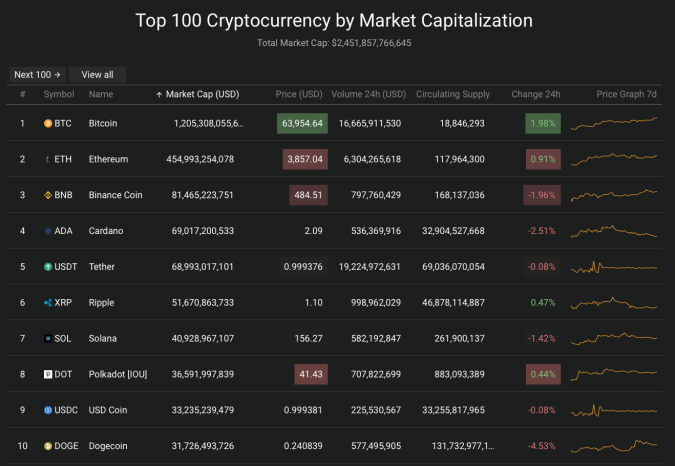
Task: Click the Price Graph 7d header
Action: tap(626, 94)
